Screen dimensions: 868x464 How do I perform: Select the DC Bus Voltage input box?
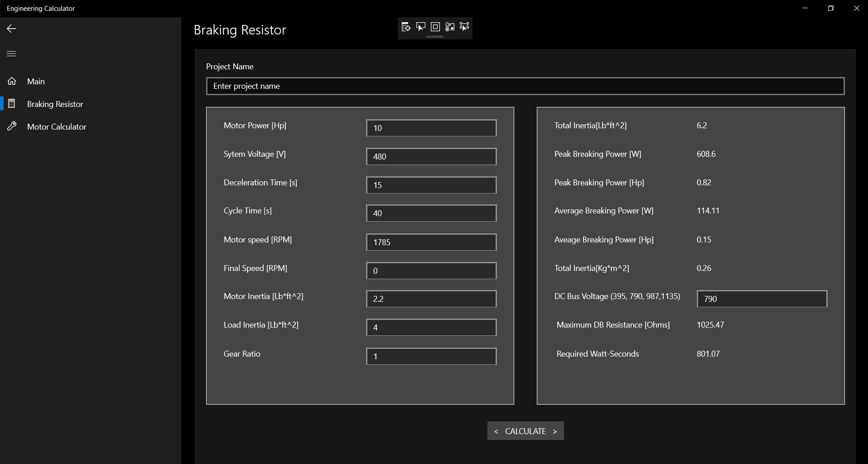762,299
